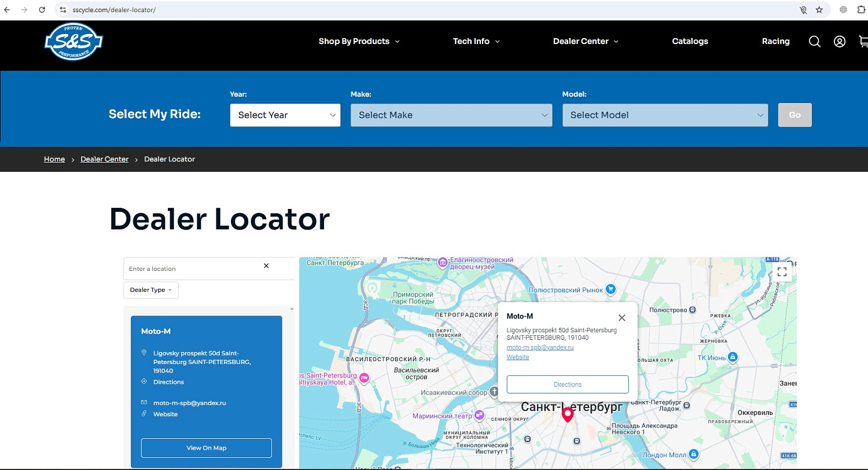Expand the Dealer Center menu
This screenshot has width=868, height=470.
click(586, 41)
